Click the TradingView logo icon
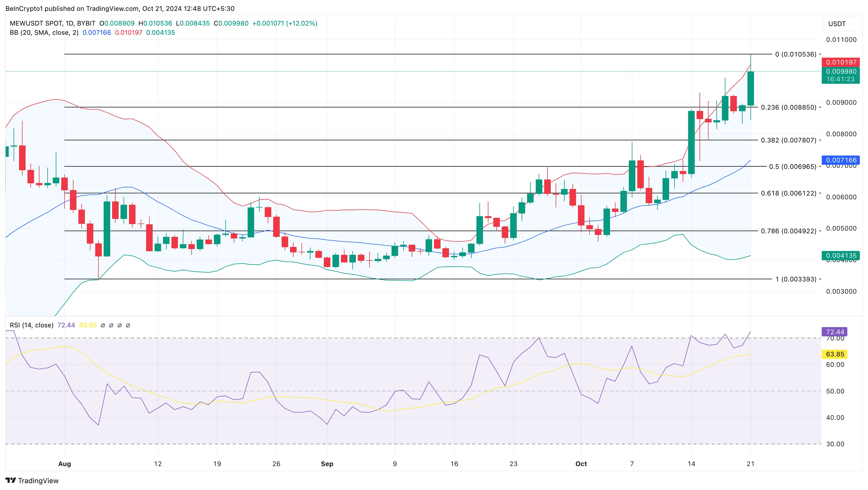Viewport: 868px width, 490px height. click(x=10, y=480)
